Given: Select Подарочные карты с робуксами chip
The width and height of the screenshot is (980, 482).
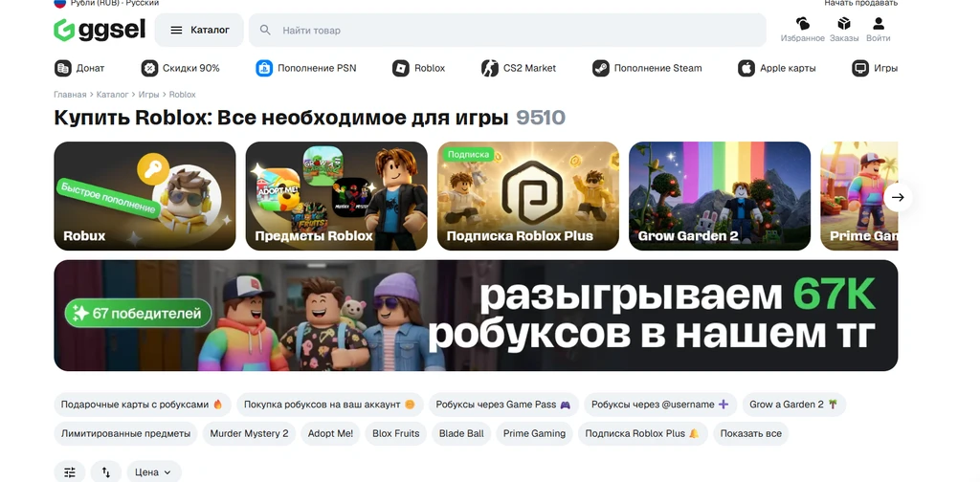Looking at the screenshot, I should tap(143, 405).
